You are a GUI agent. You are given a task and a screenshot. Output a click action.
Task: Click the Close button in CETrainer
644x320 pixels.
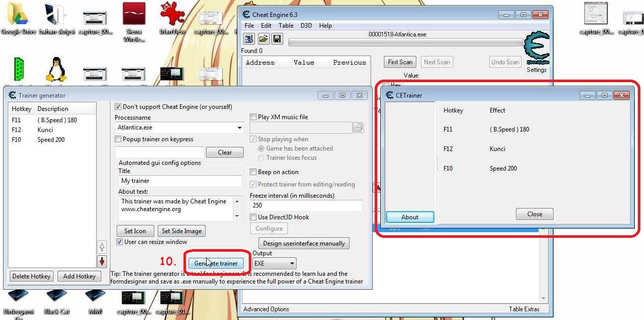tap(535, 214)
